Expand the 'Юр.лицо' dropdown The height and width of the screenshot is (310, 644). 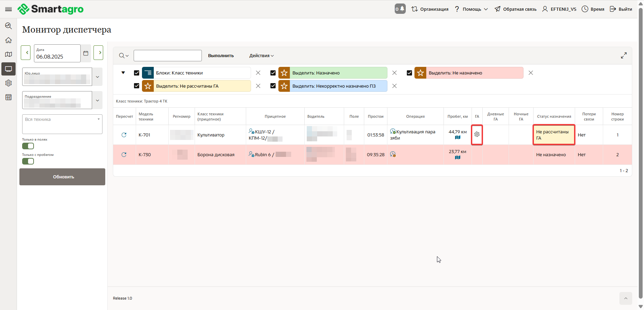click(x=97, y=77)
